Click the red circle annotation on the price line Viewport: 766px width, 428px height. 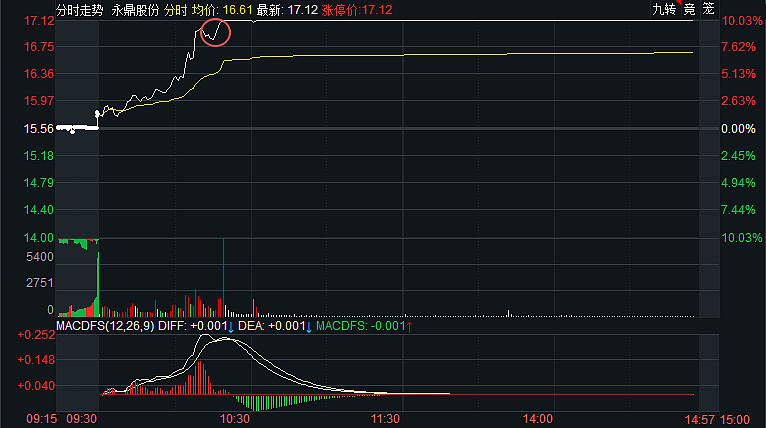click(x=216, y=33)
